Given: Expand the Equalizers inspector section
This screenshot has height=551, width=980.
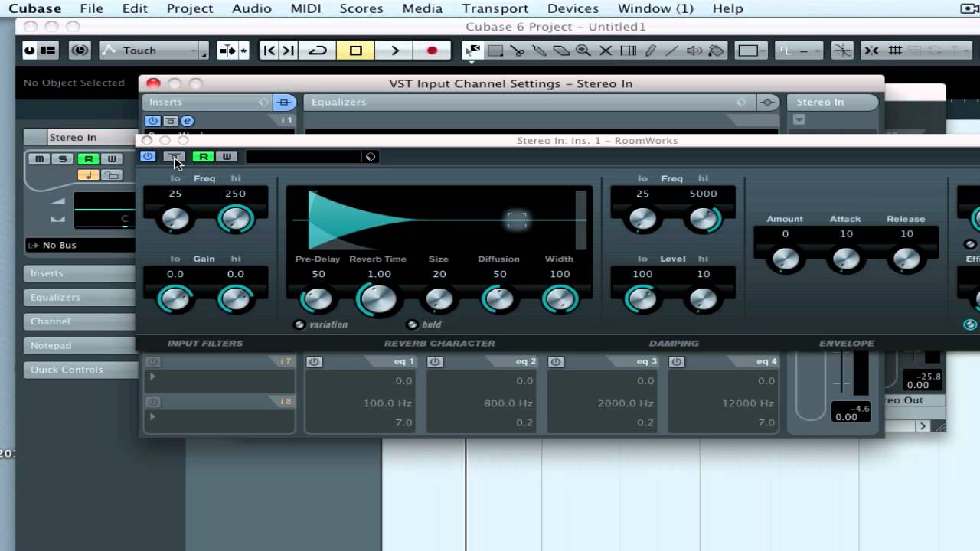Looking at the screenshot, I should pos(80,297).
